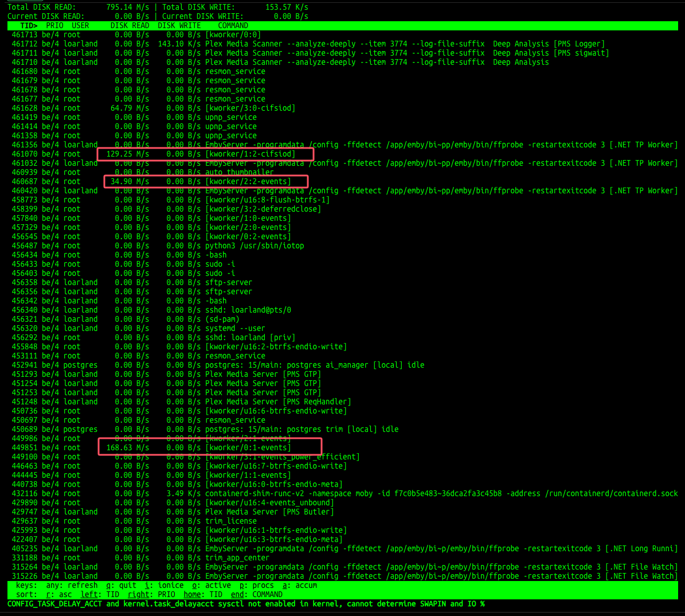This screenshot has width=685, height=616.
Task: Select row 458773 kworker/u16:8-flush-btrfs-1
Action: click(x=343, y=200)
